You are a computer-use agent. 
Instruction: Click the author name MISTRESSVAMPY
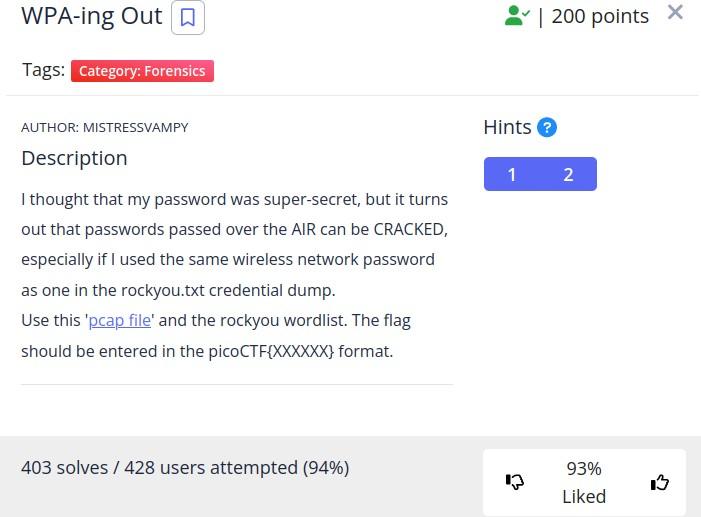pos(135,127)
